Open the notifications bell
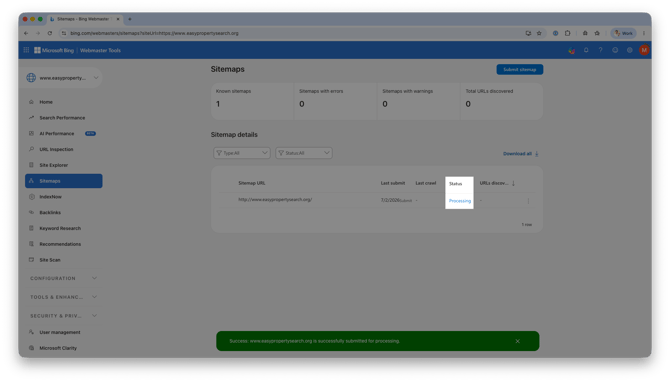 [586, 50]
